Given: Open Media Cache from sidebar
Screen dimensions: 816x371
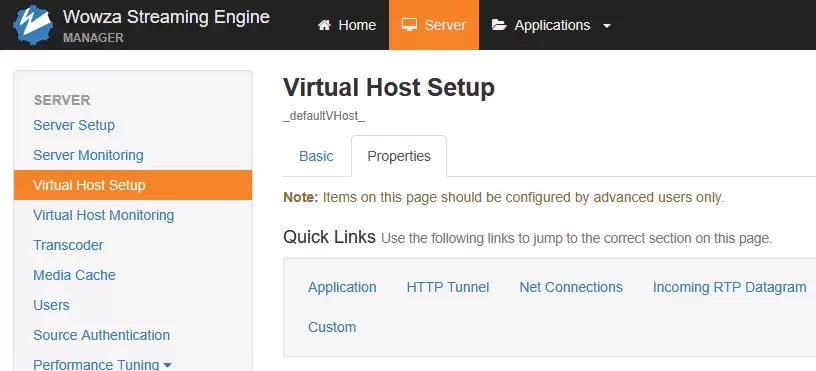Looking at the screenshot, I should [x=74, y=275].
